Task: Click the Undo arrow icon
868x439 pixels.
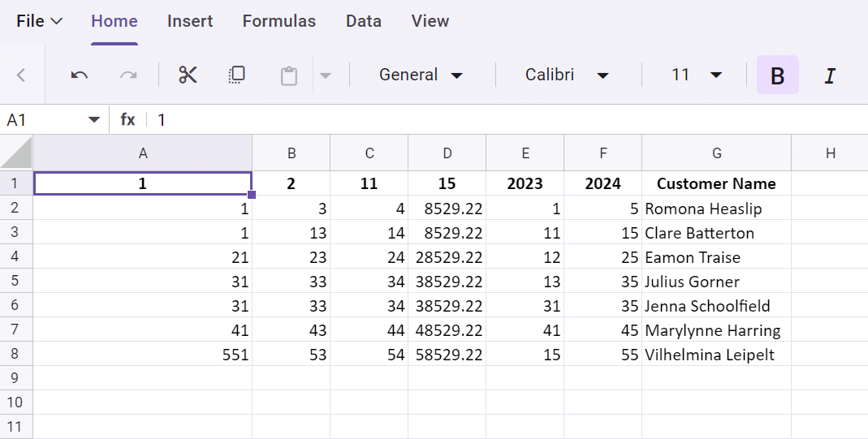Action: (80, 75)
